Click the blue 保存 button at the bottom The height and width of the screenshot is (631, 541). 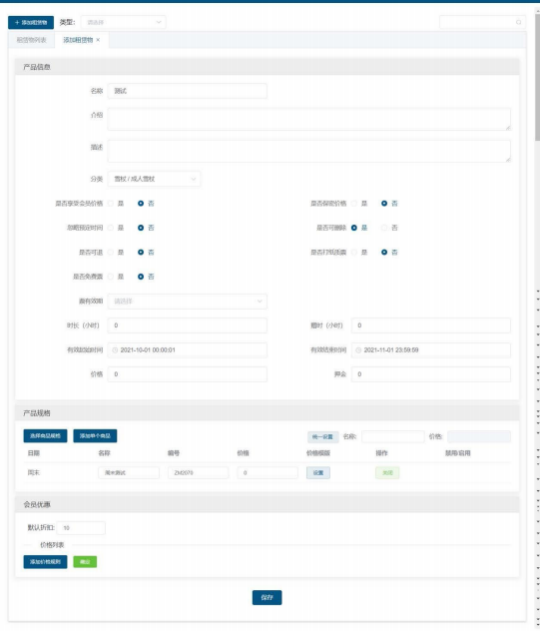tap(267, 598)
